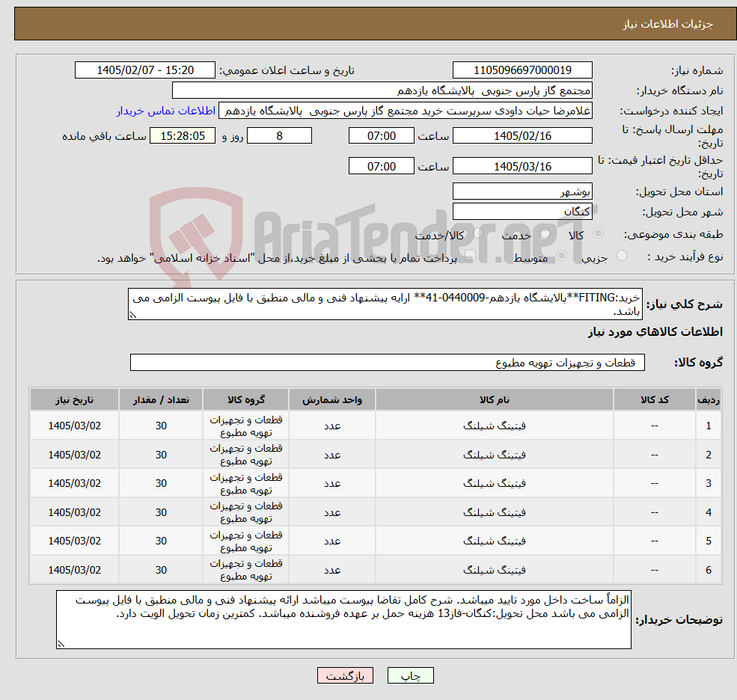Click date 1405/03/02 in row 1
737x700 pixels.
(74, 426)
